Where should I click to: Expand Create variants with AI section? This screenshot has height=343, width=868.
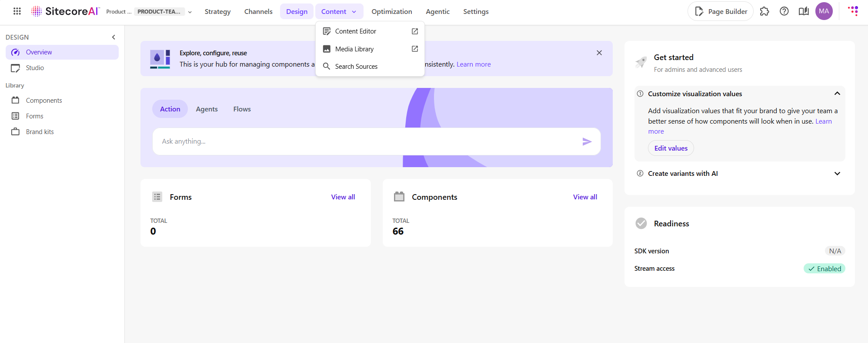[837, 174]
